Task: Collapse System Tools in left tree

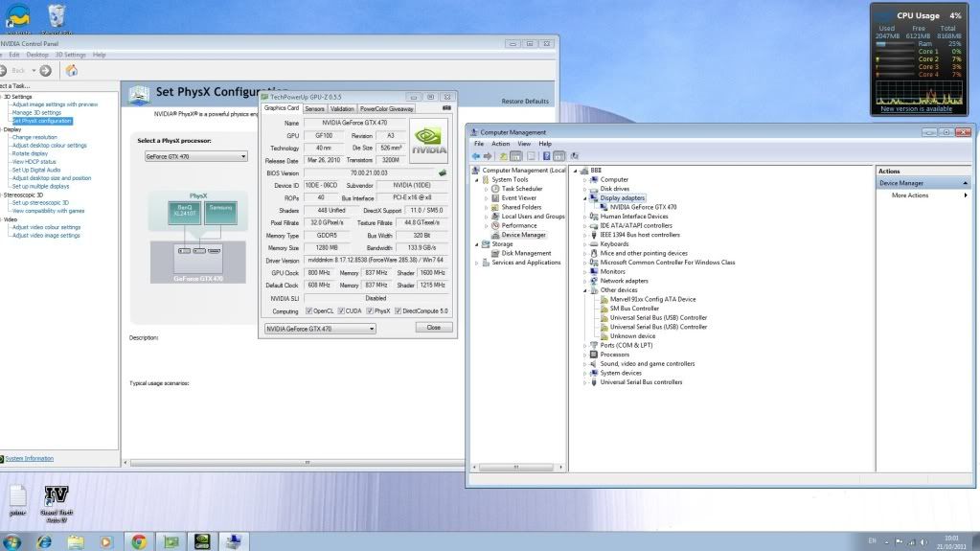Action: tap(477, 179)
